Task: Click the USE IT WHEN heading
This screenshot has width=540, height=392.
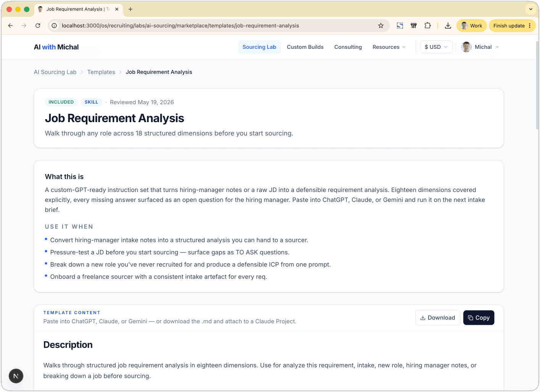Action: 69,227
